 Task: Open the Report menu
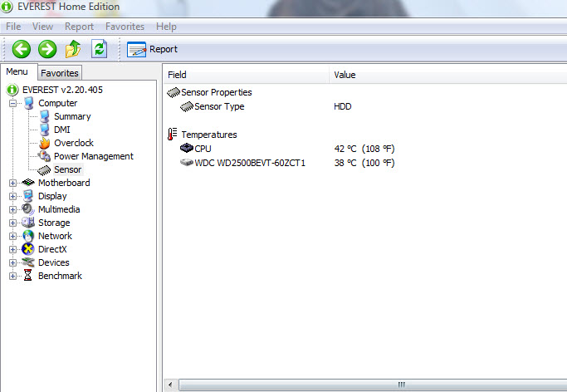click(x=79, y=27)
